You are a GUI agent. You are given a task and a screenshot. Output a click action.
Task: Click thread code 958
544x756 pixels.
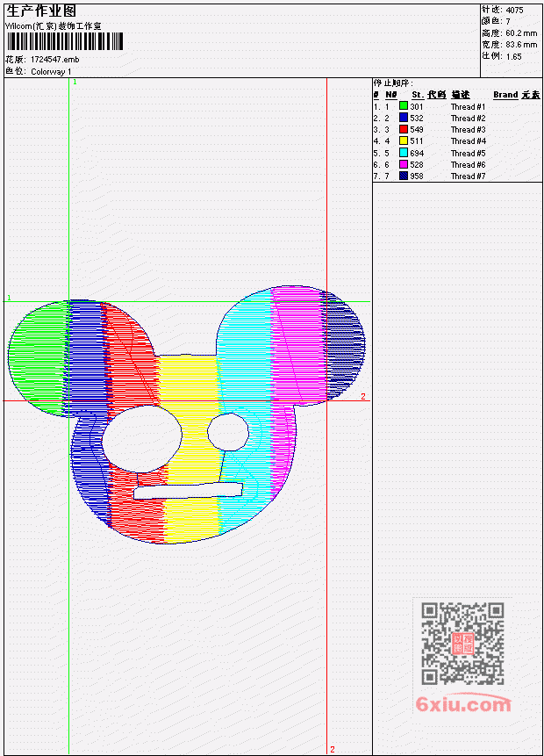coord(416,176)
